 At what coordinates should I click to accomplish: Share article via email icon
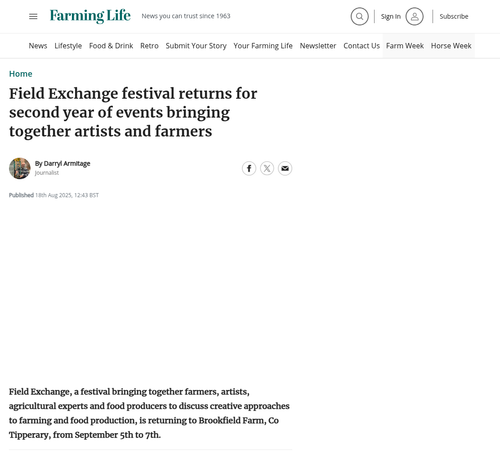pos(285,168)
